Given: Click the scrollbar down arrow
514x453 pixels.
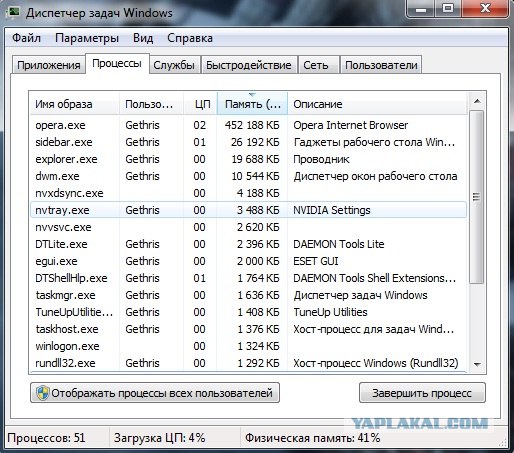Looking at the screenshot, I should click(x=477, y=364).
